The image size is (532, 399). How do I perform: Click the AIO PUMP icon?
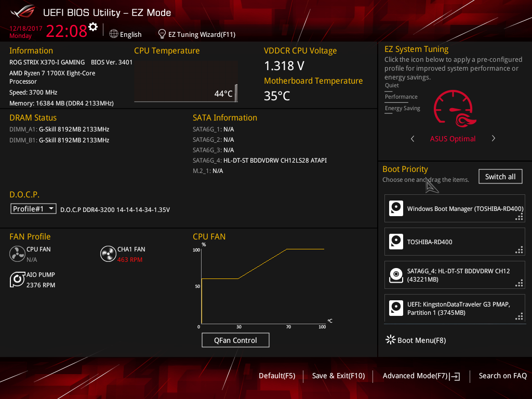point(17,280)
